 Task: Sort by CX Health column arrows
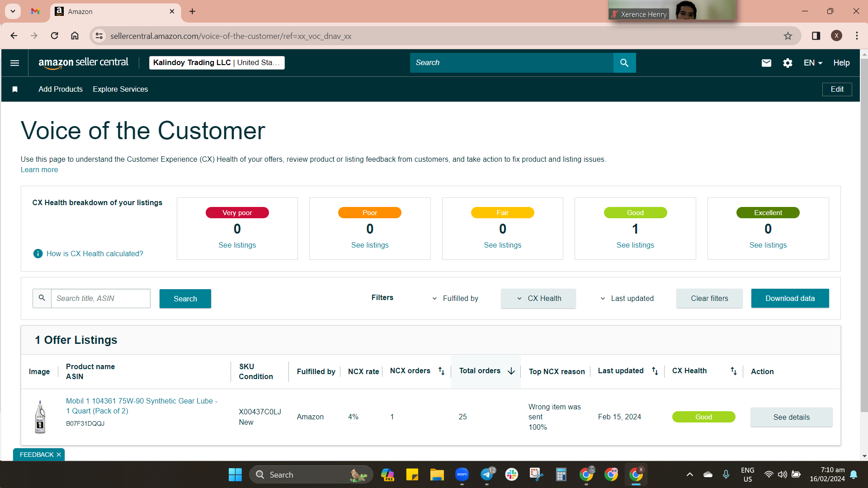[733, 371]
